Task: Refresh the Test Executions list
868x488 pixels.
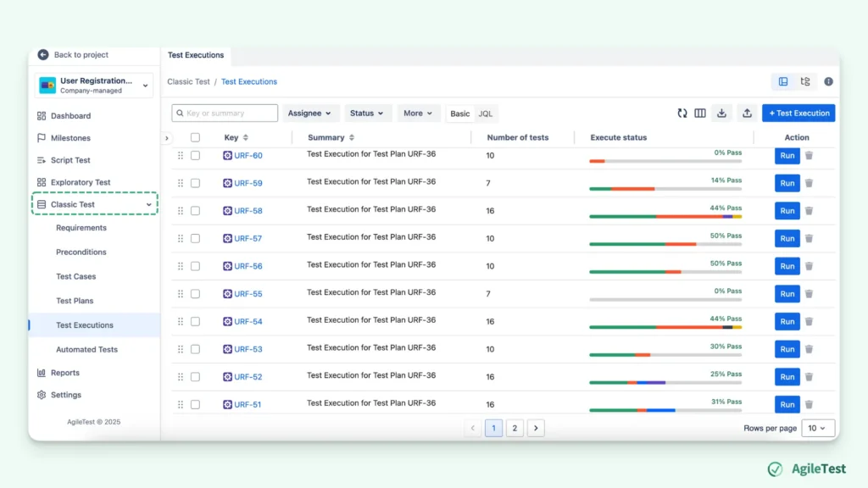Action: (x=682, y=113)
